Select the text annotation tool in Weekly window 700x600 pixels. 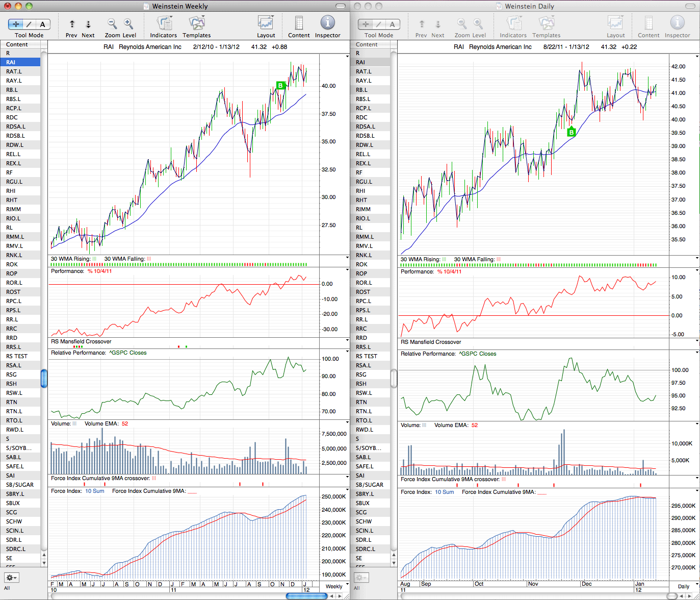[43, 24]
